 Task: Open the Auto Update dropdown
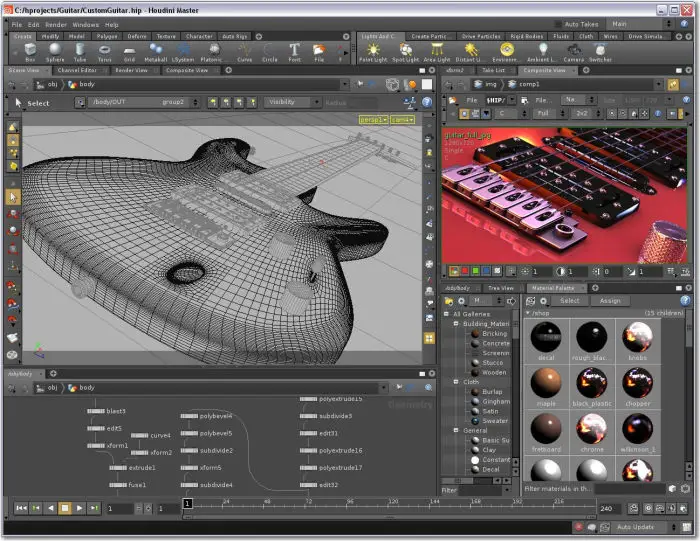[x=644, y=527]
